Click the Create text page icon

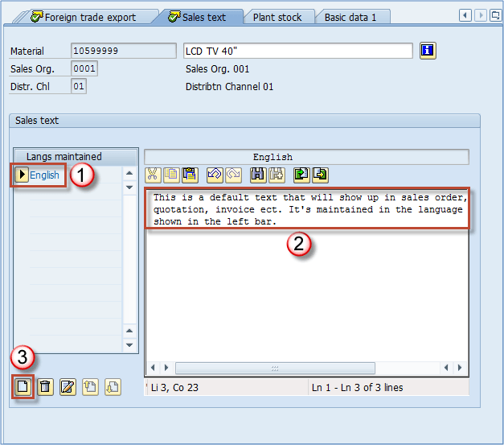pos(23,386)
